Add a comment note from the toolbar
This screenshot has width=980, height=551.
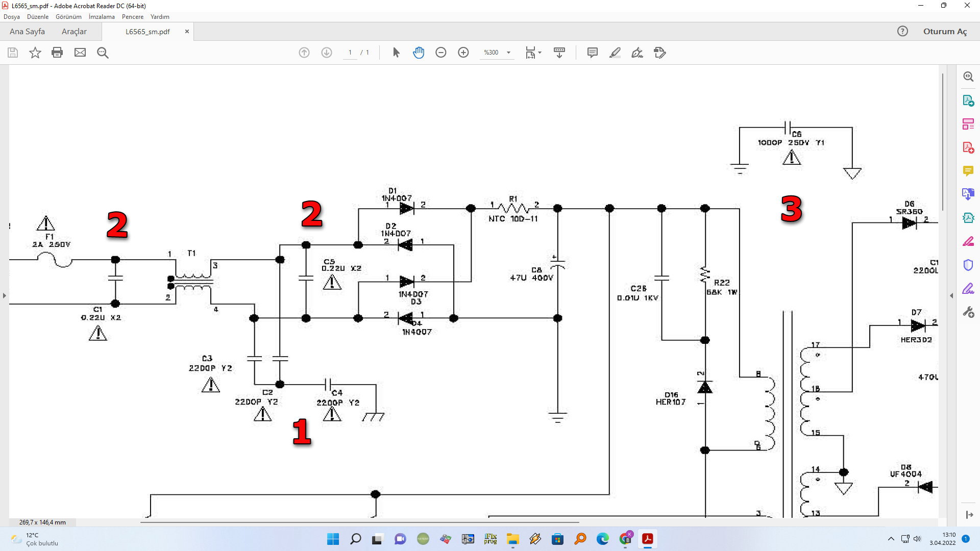(593, 53)
